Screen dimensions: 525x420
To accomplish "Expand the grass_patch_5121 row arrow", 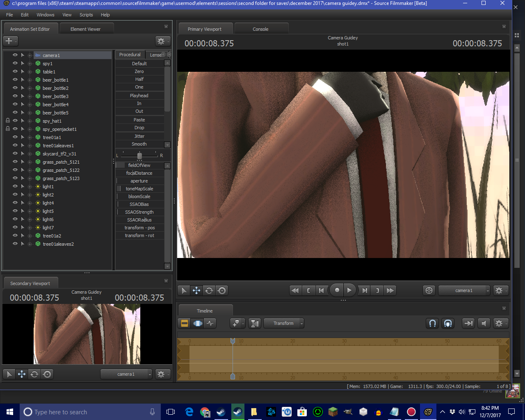I will coord(23,162).
